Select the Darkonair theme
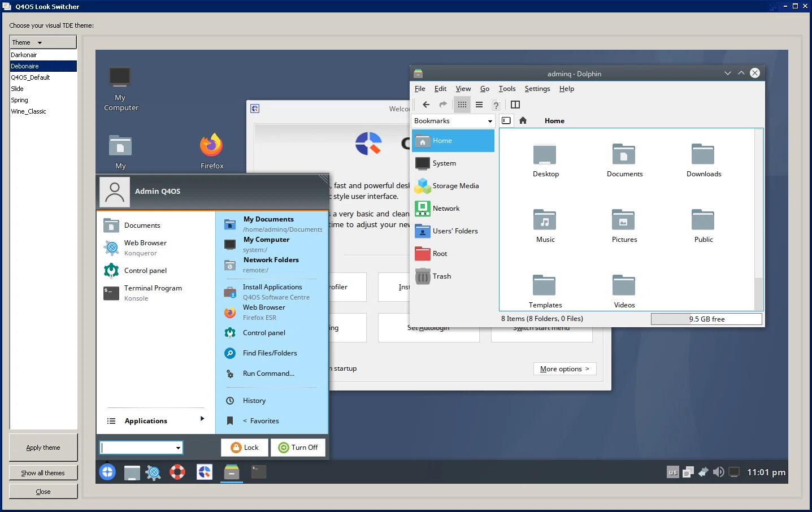Screen dimensions: 812x512 coord(44,55)
